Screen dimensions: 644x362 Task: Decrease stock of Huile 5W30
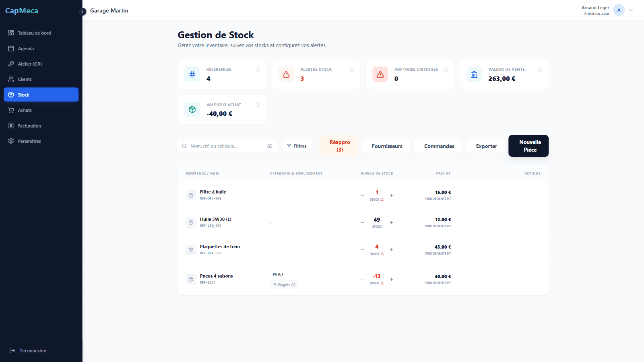point(362,222)
